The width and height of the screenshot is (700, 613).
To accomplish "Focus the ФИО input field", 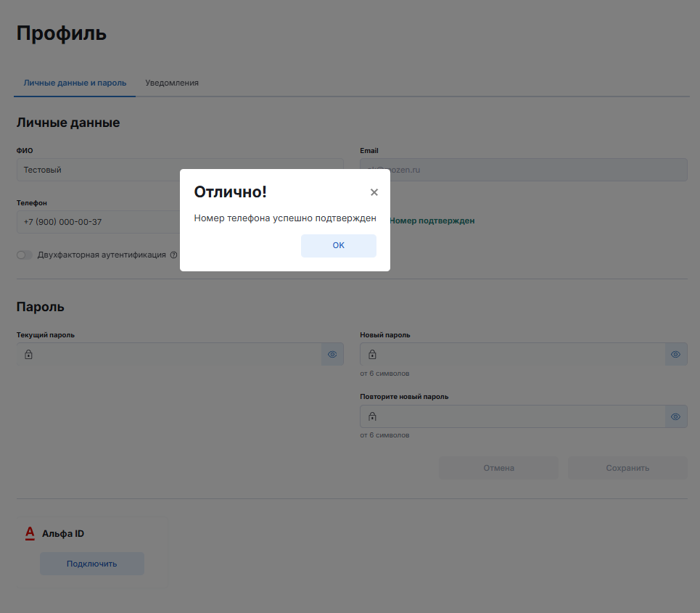I will [x=180, y=170].
